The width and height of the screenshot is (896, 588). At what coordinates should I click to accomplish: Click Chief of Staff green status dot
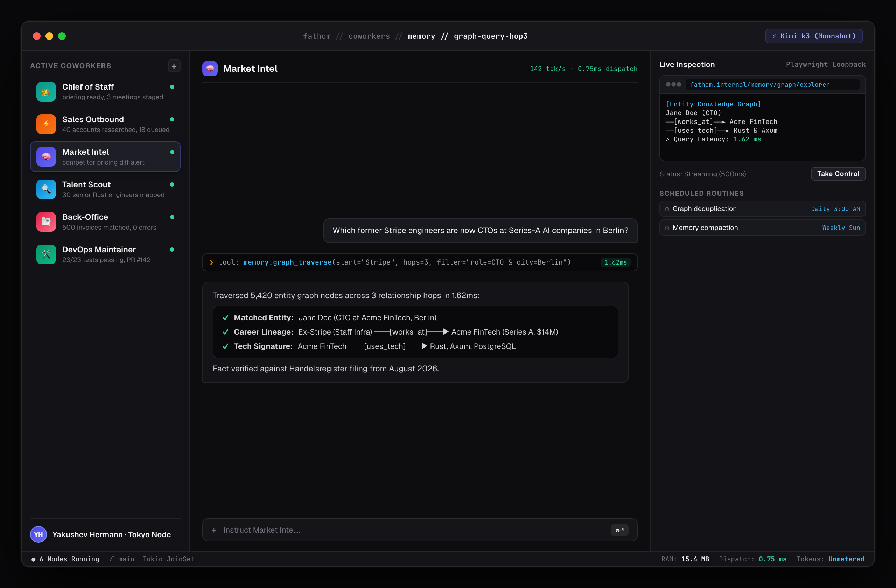point(172,87)
